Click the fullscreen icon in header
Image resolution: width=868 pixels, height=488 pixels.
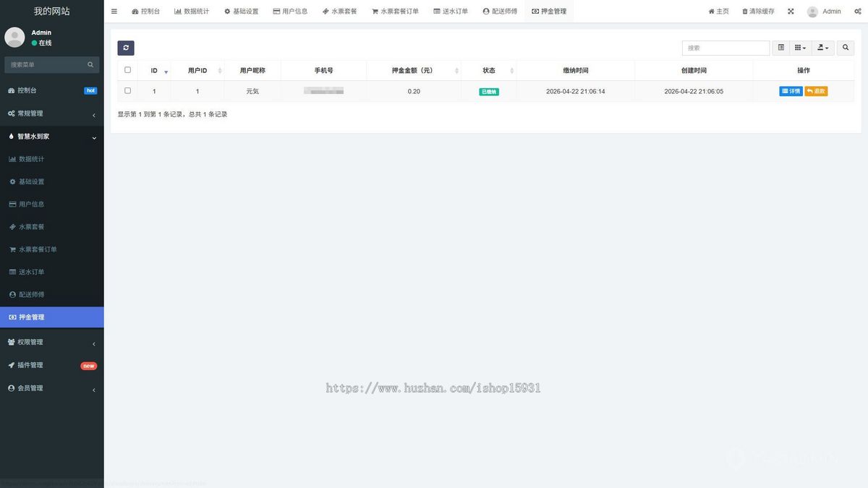click(791, 12)
